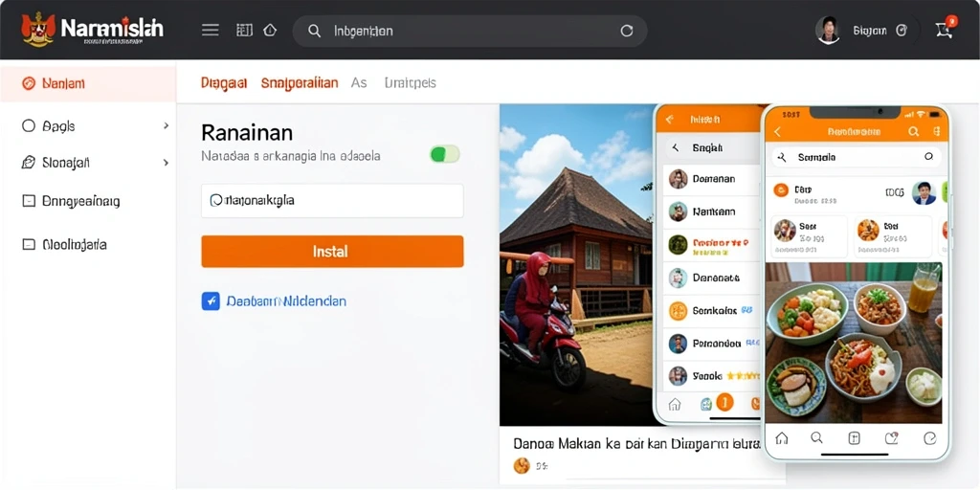Viewport: 980px width, 490px height.
Task: Expand the Slonajah sidebar chevron
Action: tap(166, 163)
